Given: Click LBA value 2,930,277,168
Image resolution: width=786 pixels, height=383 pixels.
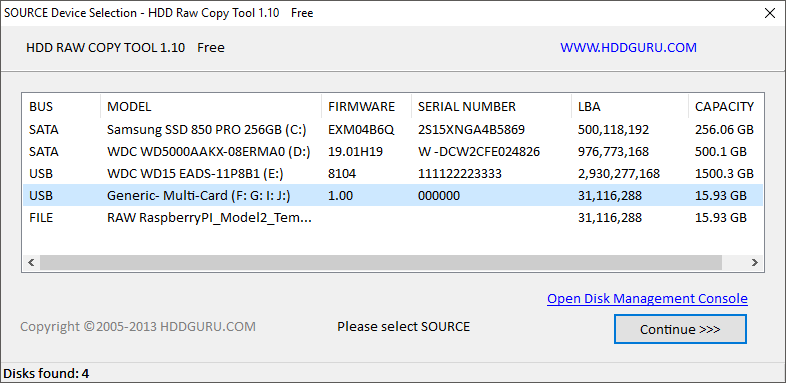Looking at the screenshot, I should tap(619, 174).
